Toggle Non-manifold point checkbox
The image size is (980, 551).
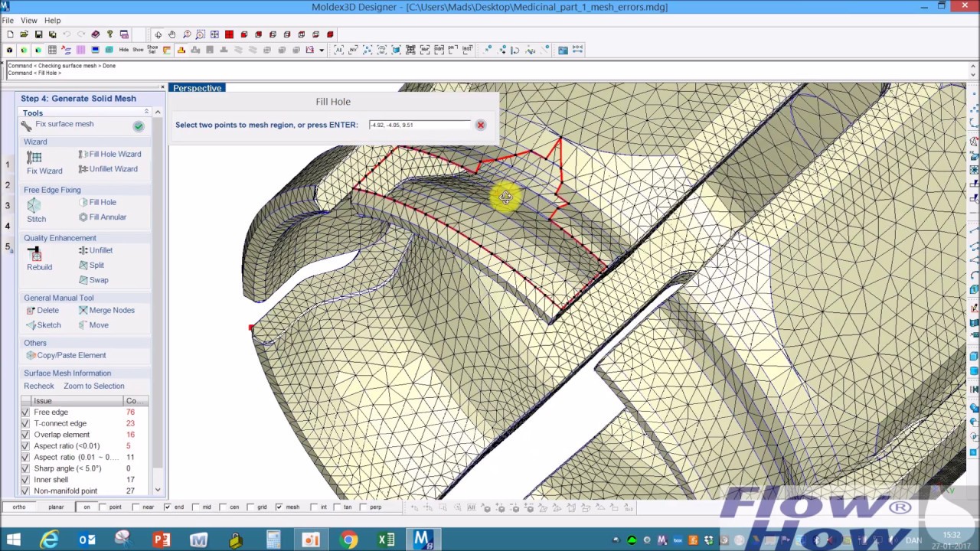click(x=25, y=491)
